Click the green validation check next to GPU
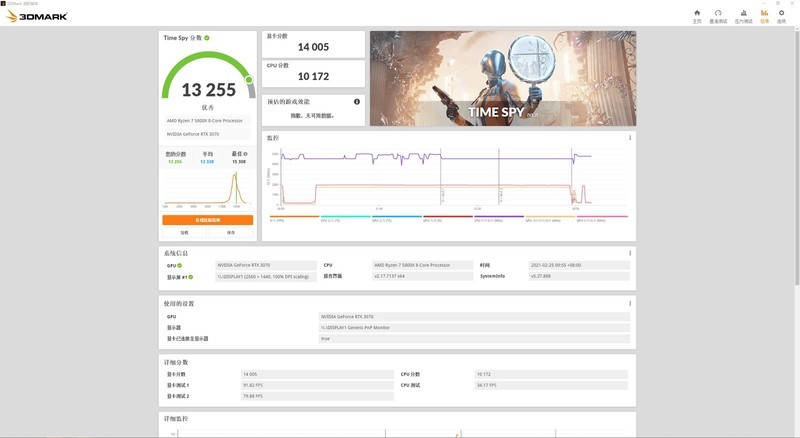800x438 pixels. click(x=179, y=265)
